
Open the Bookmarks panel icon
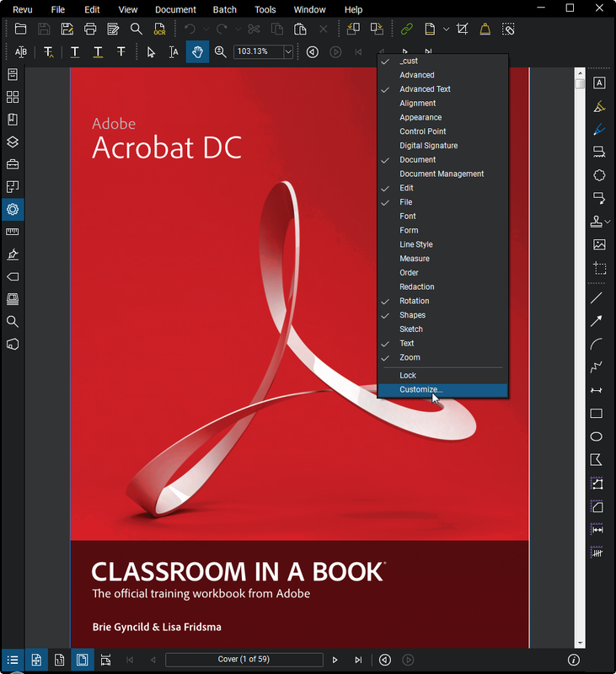click(x=13, y=120)
